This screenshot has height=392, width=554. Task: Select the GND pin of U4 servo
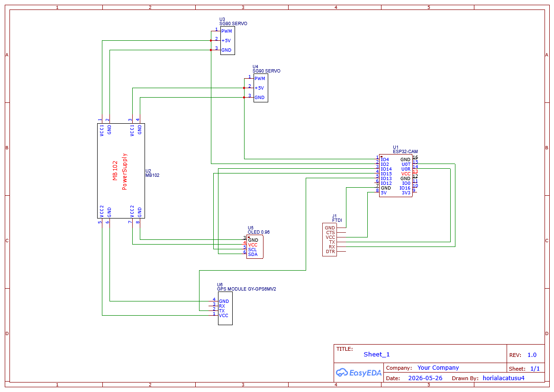(259, 98)
